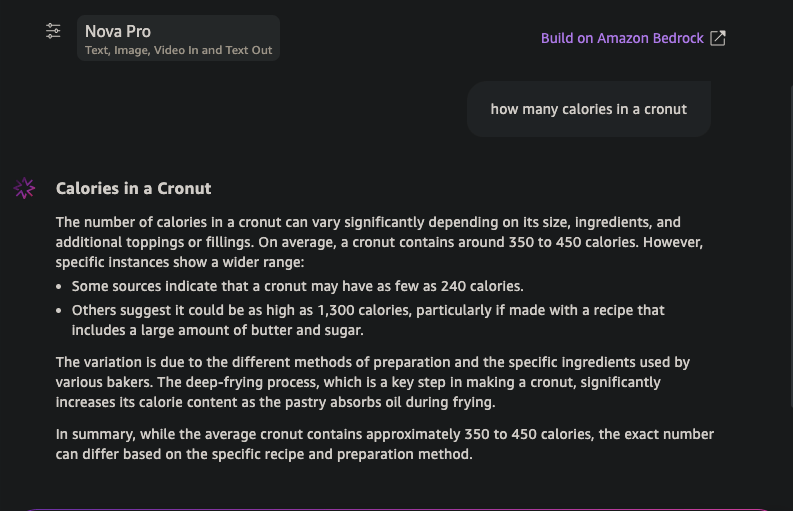Click the Nova sparkle icon beside the response
Viewport: 793px width, 511px height.
pos(25,188)
